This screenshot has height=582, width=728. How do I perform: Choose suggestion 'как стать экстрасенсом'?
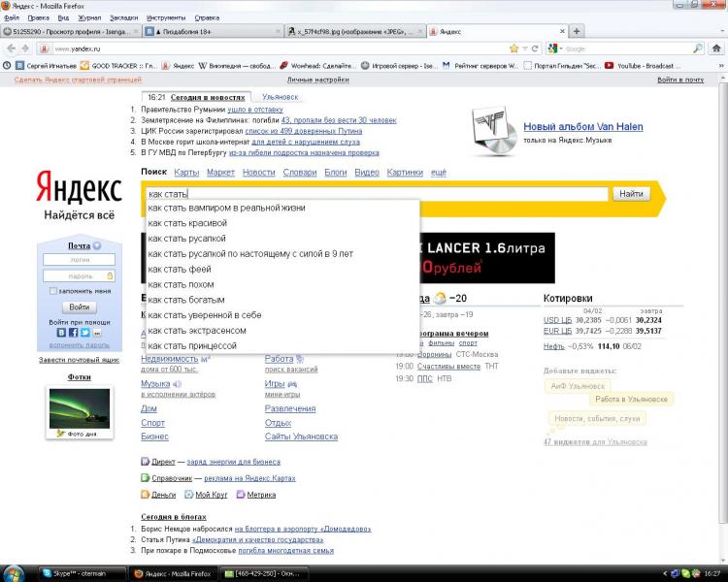(282, 331)
